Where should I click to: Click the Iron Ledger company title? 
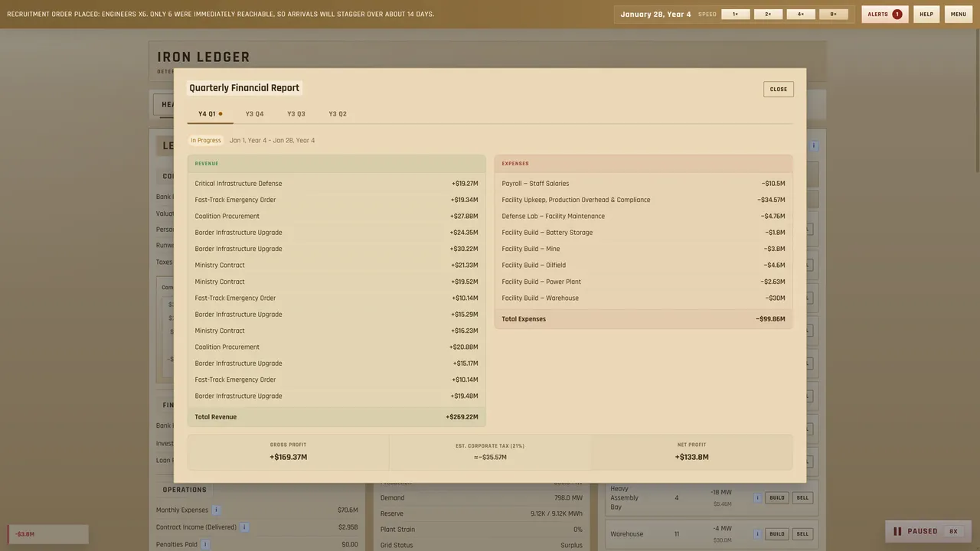(x=204, y=57)
